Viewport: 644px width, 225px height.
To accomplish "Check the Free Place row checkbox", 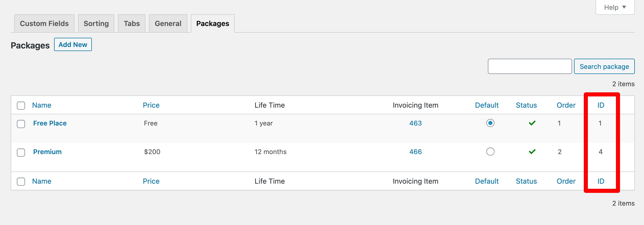I will [21, 124].
